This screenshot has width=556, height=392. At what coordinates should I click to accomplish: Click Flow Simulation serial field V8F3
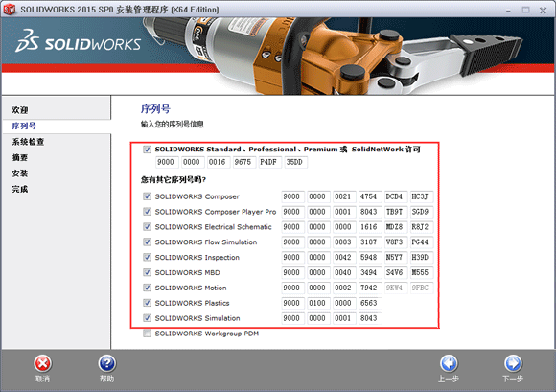coord(396,242)
